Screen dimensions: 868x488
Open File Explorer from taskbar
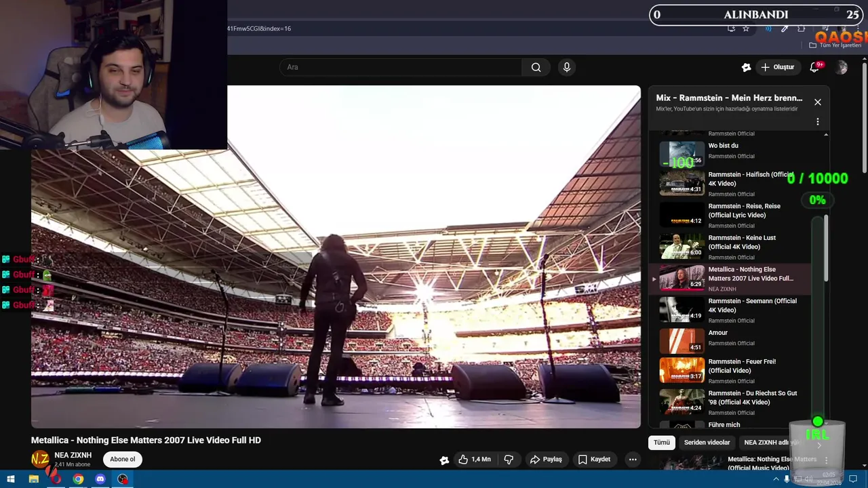33,479
